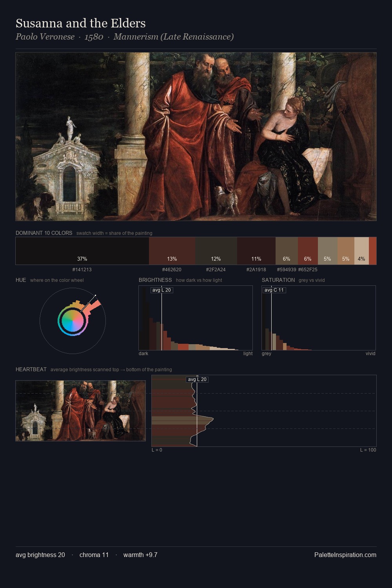Click the heartbeat brightness profile chart
Viewport: 392px width, 588px height.
[264, 411]
